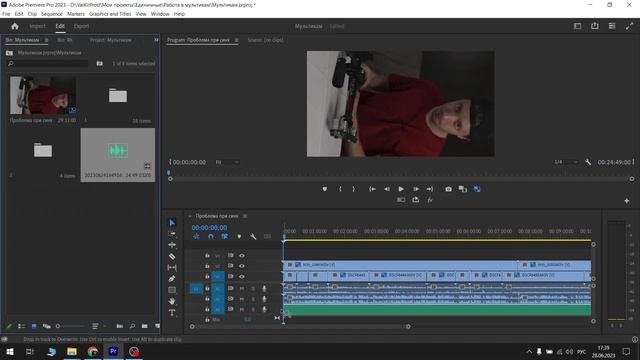Hide track V2 with its eye icon
This screenshot has height=360, width=640.
pos(242,266)
